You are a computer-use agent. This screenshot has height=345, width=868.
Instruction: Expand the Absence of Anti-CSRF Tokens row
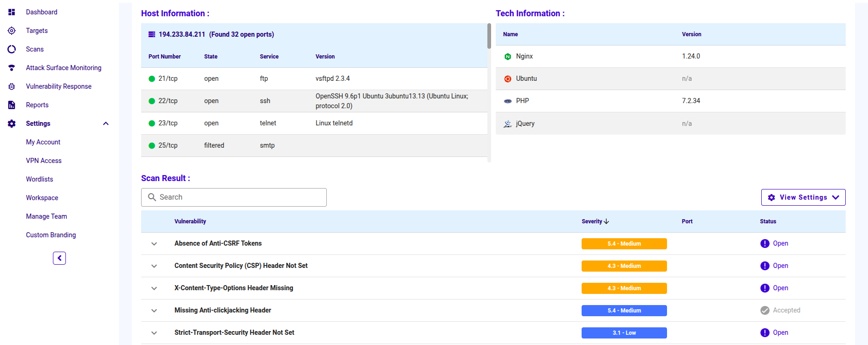[x=154, y=244]
